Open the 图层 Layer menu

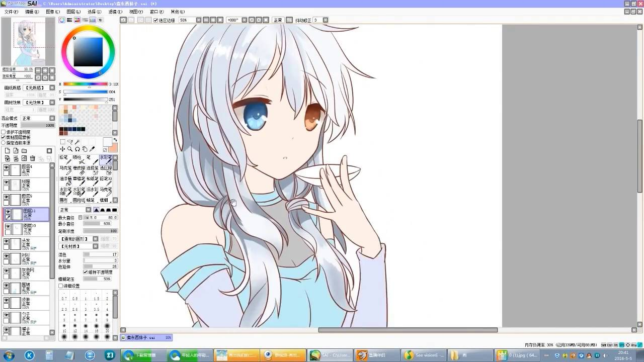coord(73,12)
